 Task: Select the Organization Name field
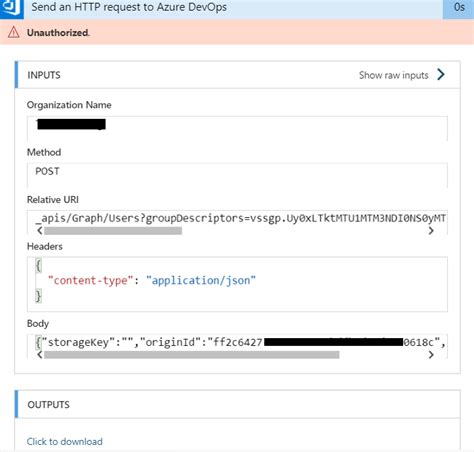[237, 128]
